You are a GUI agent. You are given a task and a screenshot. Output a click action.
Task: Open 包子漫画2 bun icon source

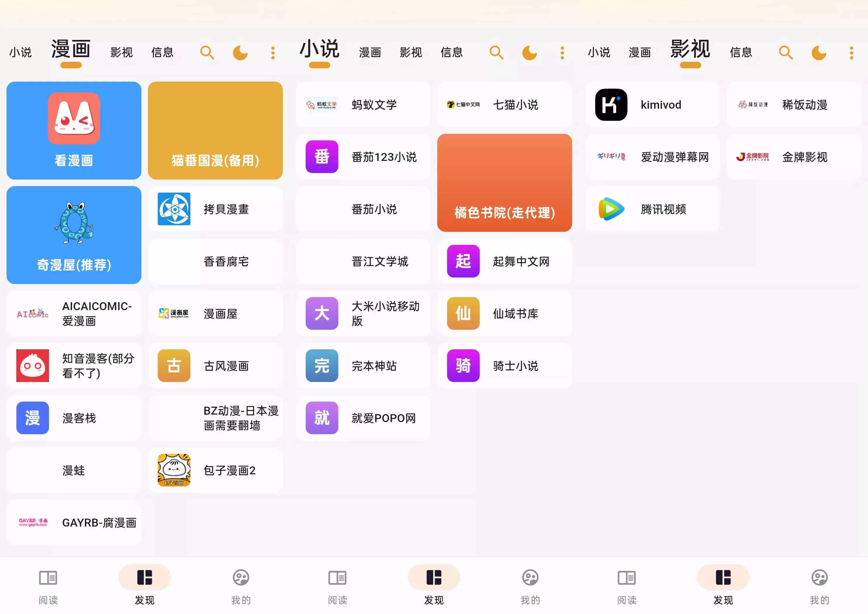click(x=174, y=470)
